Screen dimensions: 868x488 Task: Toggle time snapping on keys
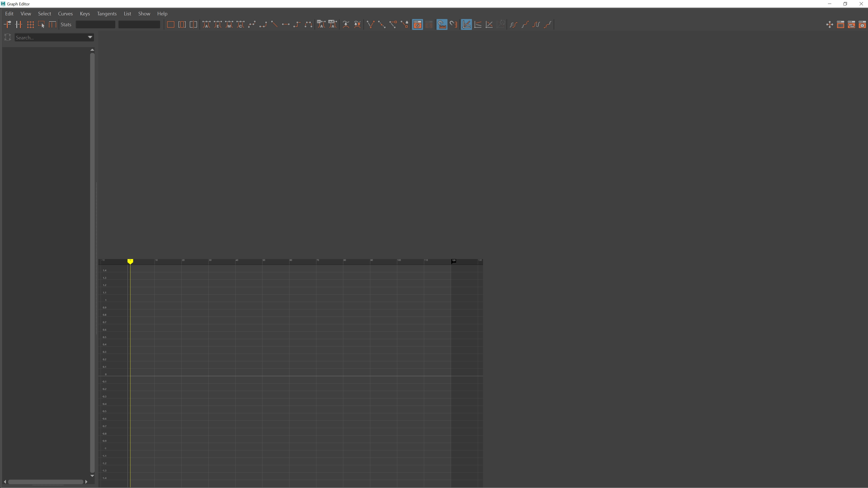point(442,24)
